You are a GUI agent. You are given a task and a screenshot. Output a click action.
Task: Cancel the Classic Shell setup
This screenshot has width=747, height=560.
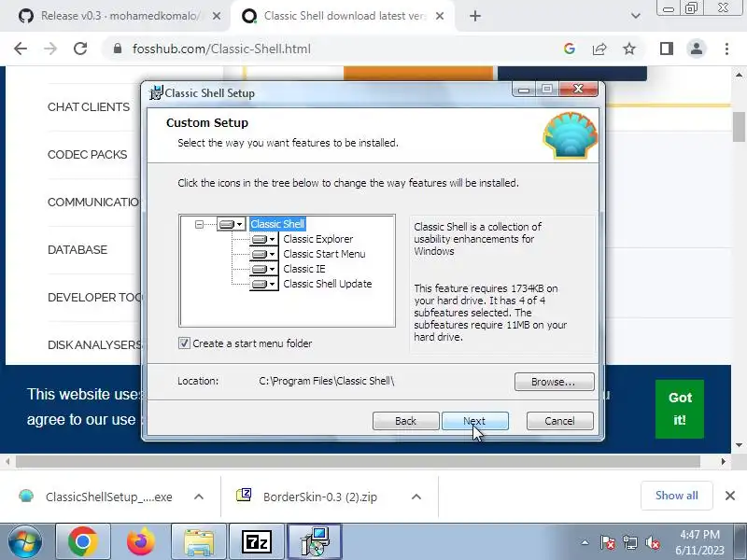click(559, 421)
